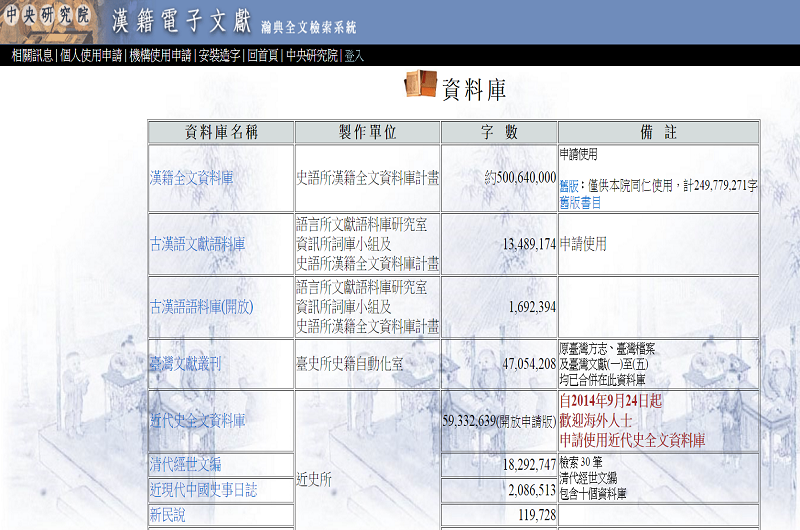Click the 檢索 30 筆 remark text
The image size is (800, 530).
pyautogui.click(x=581, y=463)
